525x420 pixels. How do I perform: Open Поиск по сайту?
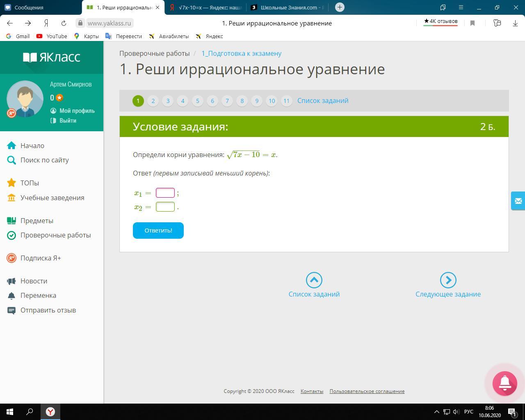(x=45, y=160)
